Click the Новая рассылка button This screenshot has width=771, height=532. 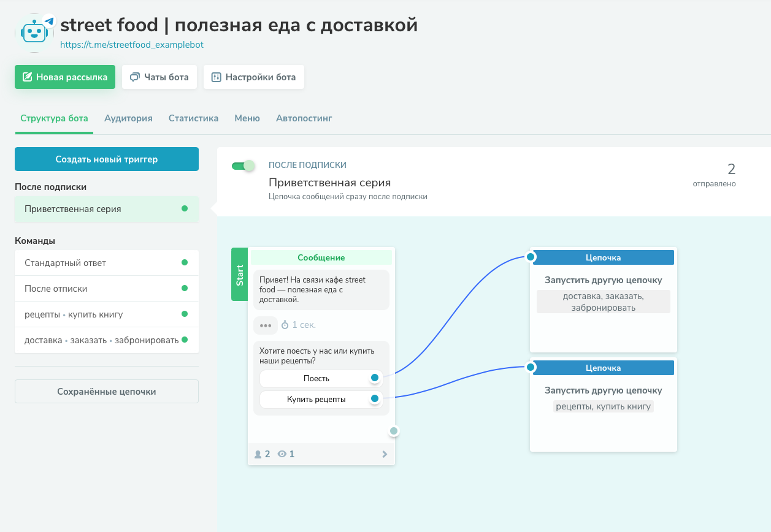65,77
